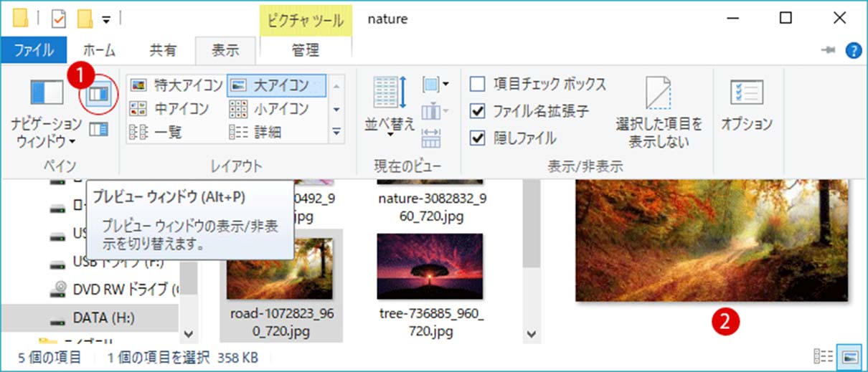
Task: Click the ピクチャ ツール contextual tab header
Action: click(x=306, y=19)
